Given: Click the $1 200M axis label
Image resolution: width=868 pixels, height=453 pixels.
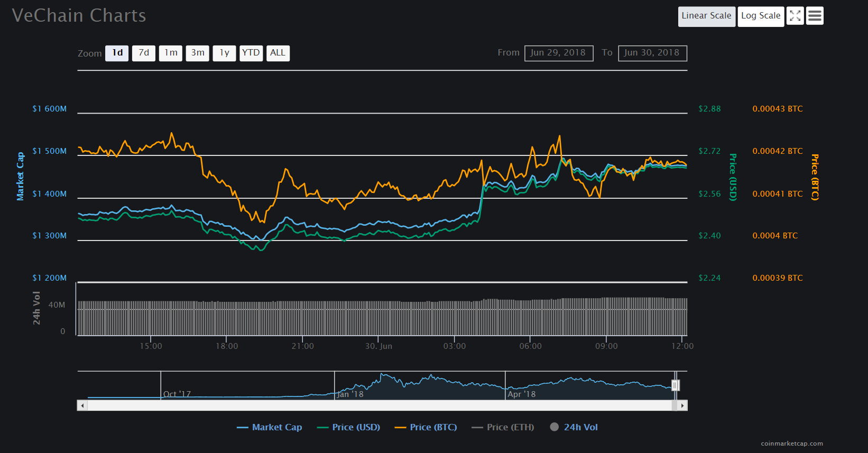Looking at the screenshot, I should pyautogui.click(x=50, y=278).
